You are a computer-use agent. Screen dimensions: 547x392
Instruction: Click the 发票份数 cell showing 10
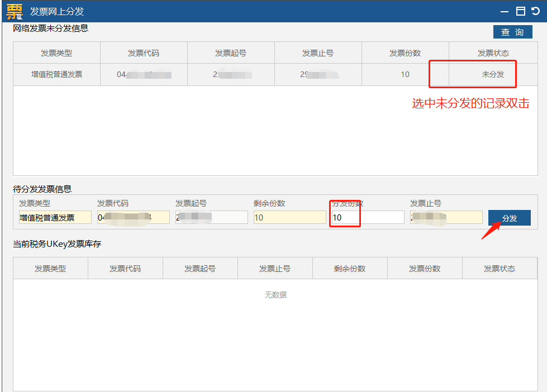(x=405, y=74)
